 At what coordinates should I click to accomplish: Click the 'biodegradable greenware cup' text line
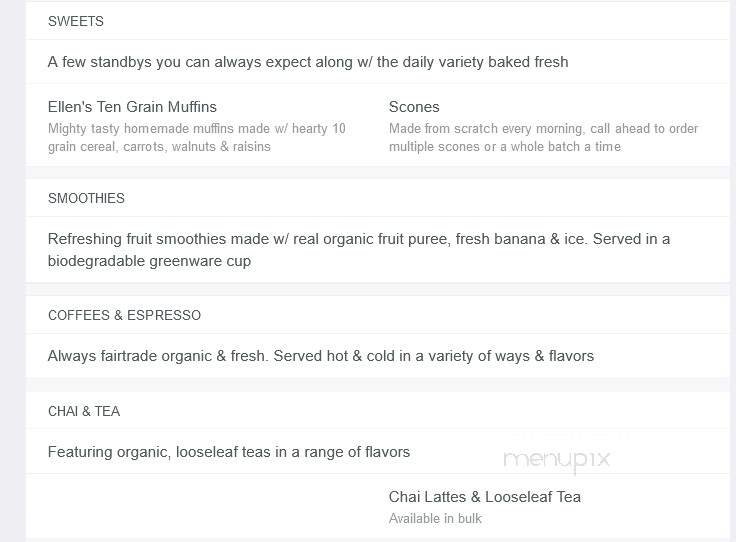coord(150,261)
